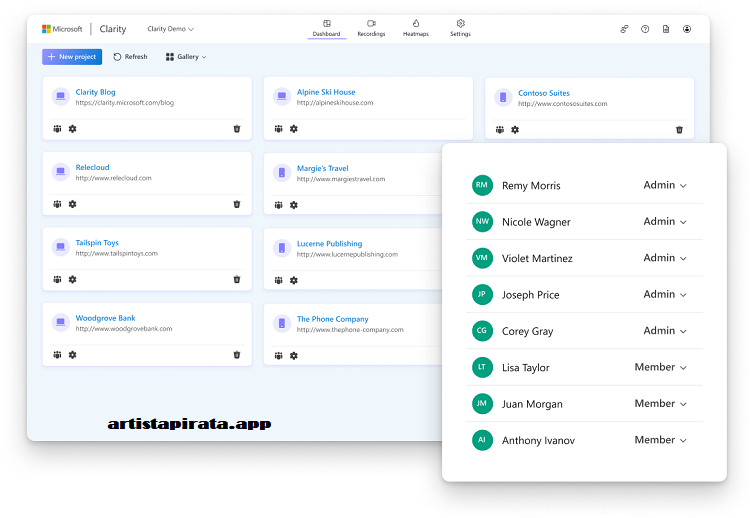Image resolution: width=750 pixels, height=518 pixels.
Task: Click Anthony Ivanov AI avatar
Action: tap(482, 440)
